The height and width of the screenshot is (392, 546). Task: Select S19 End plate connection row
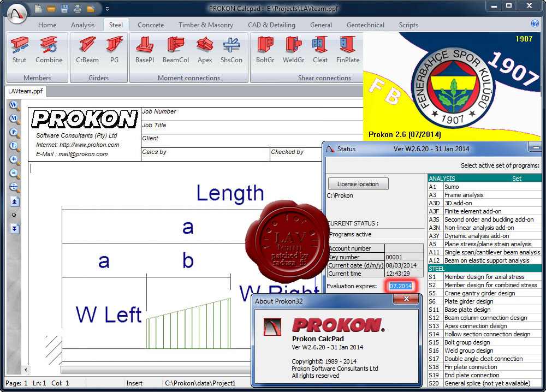484,375
